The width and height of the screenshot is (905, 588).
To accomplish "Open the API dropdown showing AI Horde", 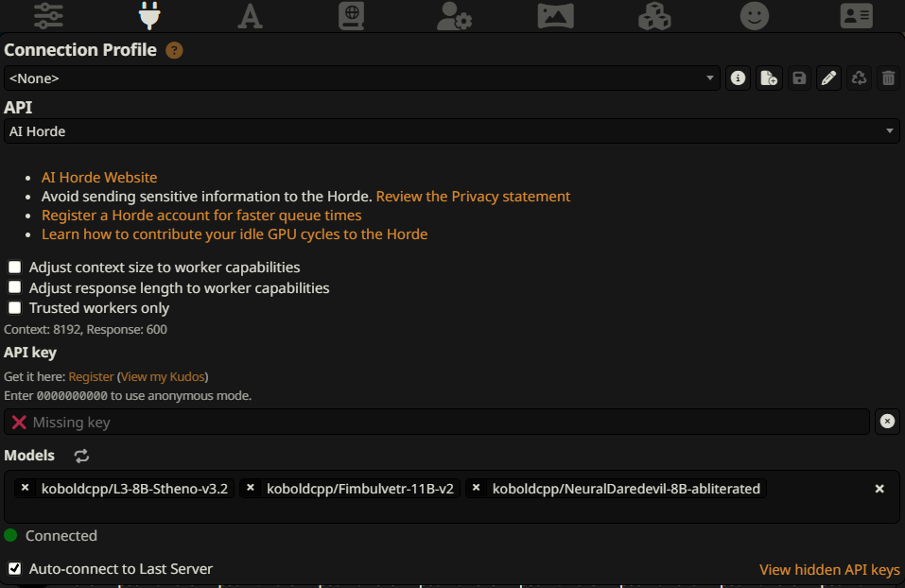I will point(451,131).
